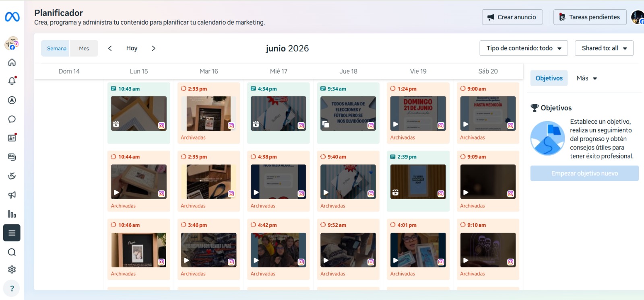Viewport: 644px width, 300px height.
Task: Open the megaphone ads icon
Action: tap(12, 195)
